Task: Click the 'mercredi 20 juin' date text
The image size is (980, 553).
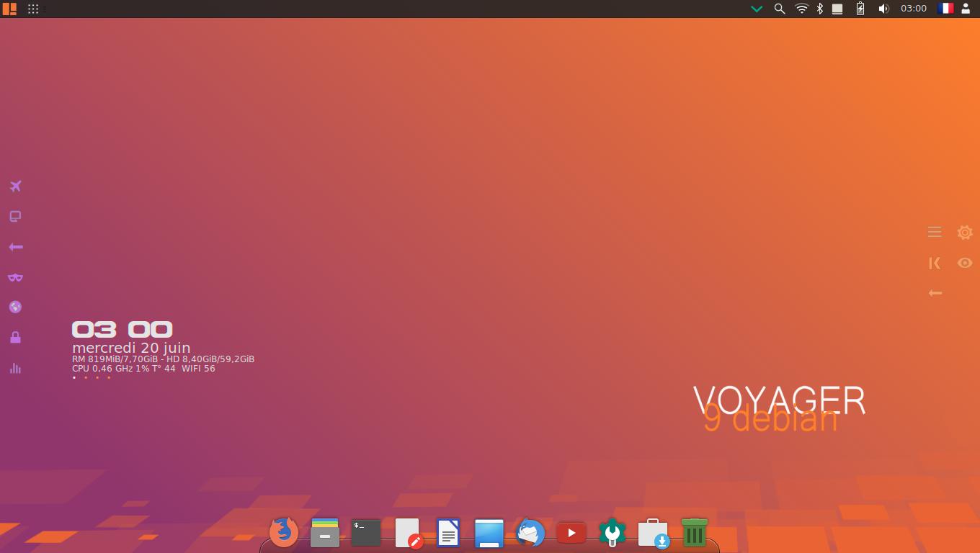Action: point(131,348)
